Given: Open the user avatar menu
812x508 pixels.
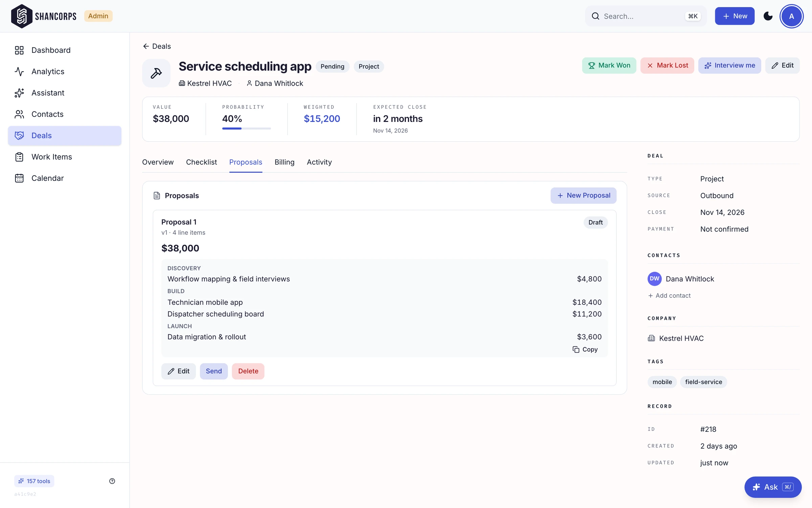Looking at the screenshot, I should pos(791,16).
